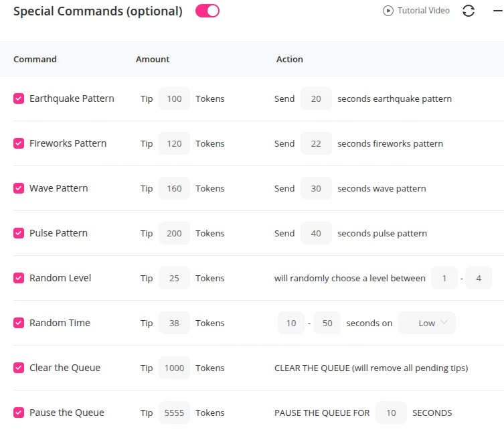Toggle the Pulse Pattern checkbox
Viewport: 504px width, 432px height.
[19, 233]
